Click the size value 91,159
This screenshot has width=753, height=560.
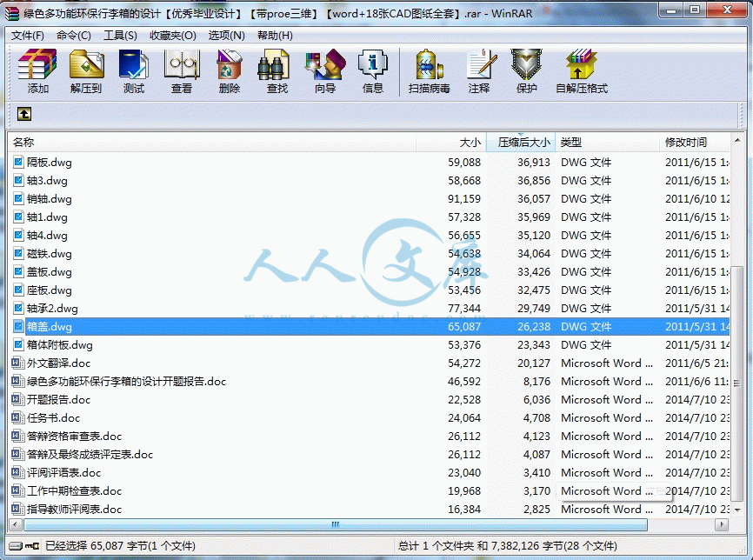point(464,199)
